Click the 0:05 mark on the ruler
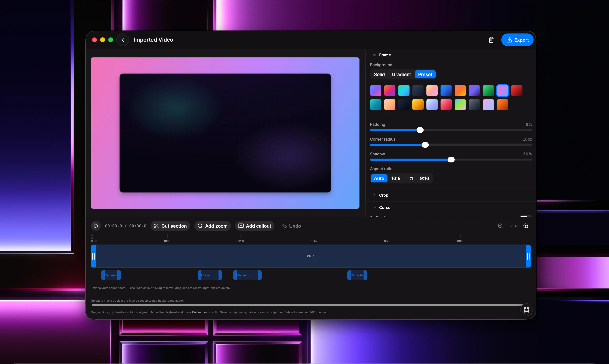Viewport: 609px width, 364px height. point(167,241)
